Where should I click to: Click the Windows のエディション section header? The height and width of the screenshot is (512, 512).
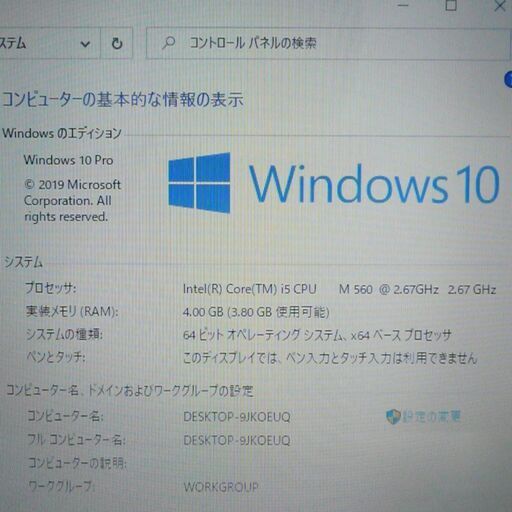coord(62,133)
